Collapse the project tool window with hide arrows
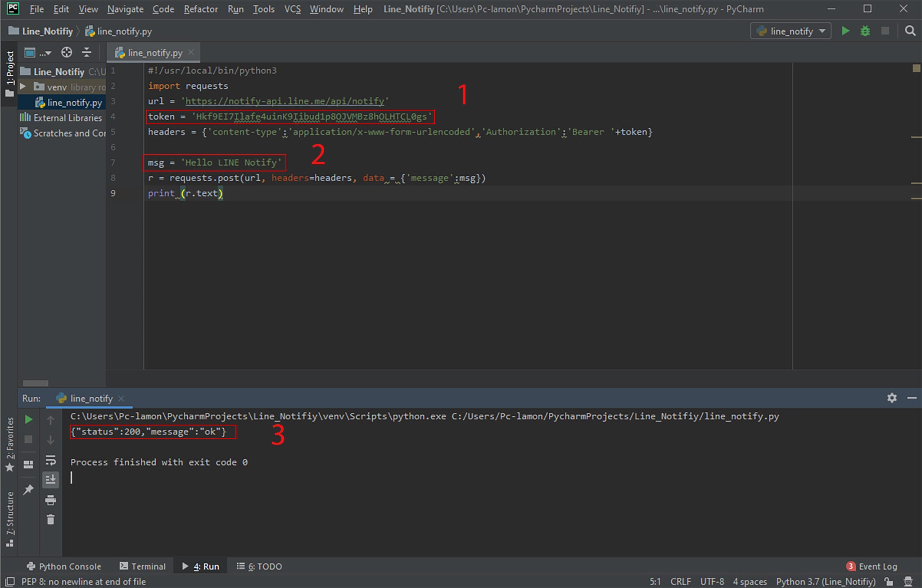 pyautogui.click(x=86, y=52)
